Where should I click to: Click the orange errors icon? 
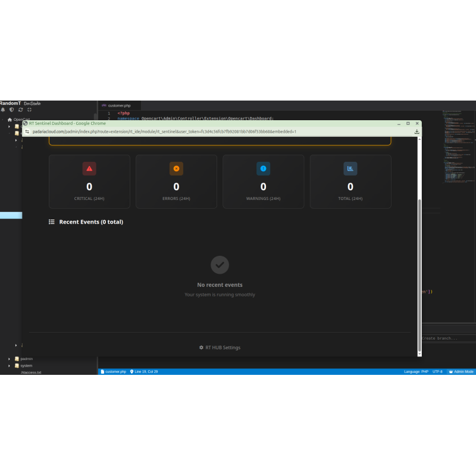tap(176, 168)
